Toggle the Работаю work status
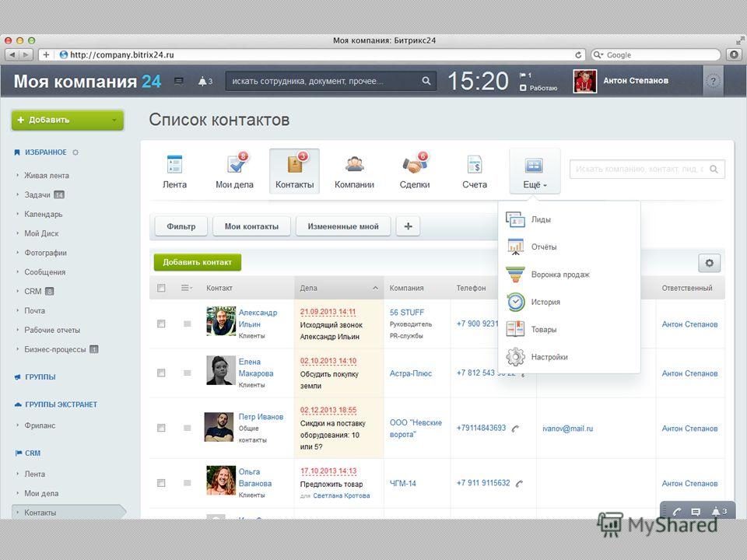This screenshot has height=560, width=747. click(x=538, y=88)
